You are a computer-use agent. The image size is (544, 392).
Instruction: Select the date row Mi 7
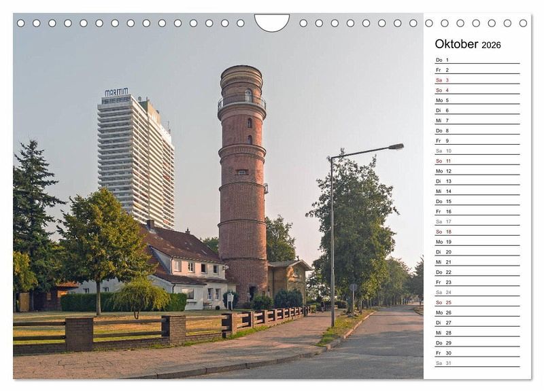pyautogui.click(x=477, y=121)
